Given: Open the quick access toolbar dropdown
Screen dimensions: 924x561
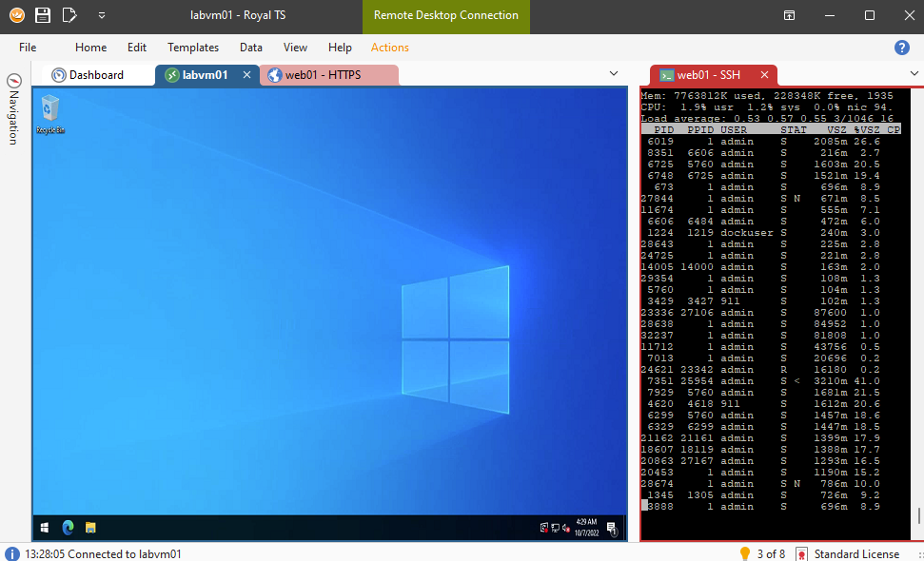Looking at the screenshot, I should (x=102, y=15).
